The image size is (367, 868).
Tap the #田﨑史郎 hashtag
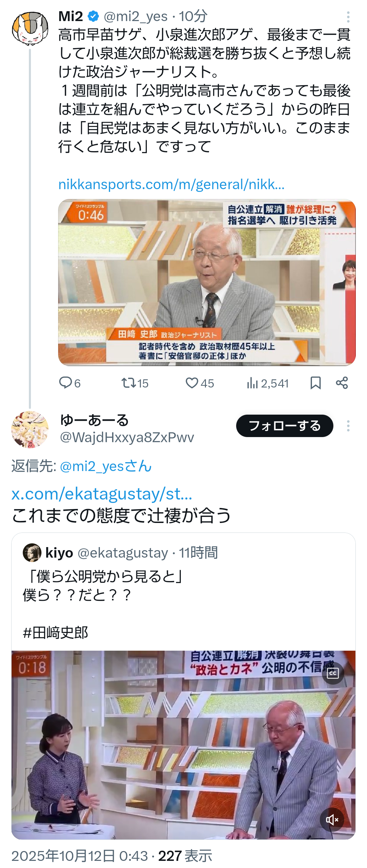click(x=55, y=633)
